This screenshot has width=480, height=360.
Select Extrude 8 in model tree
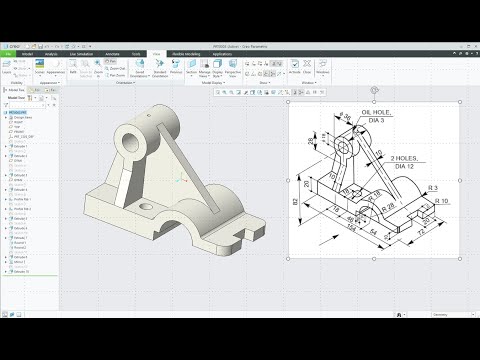[x=19, y=257]
